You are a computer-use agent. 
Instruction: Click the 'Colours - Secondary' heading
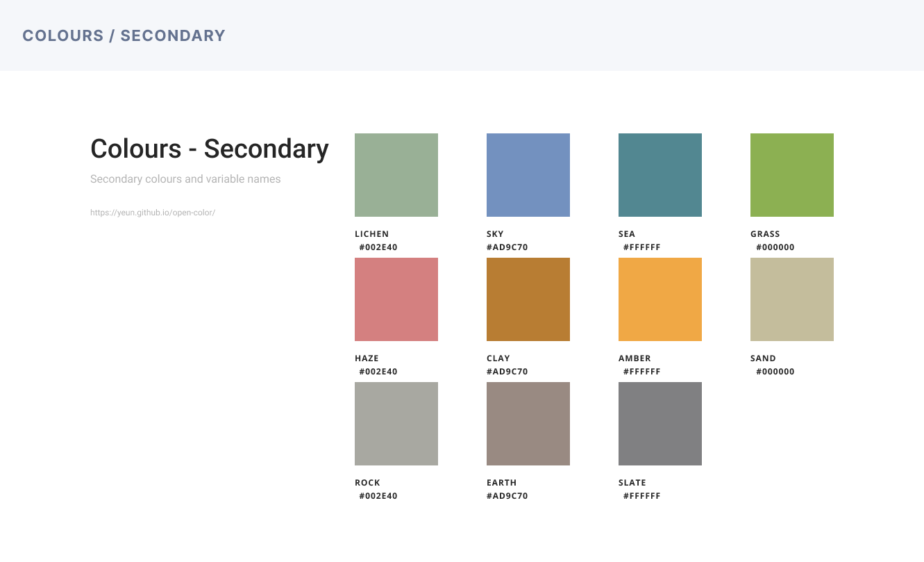point(210,149)
